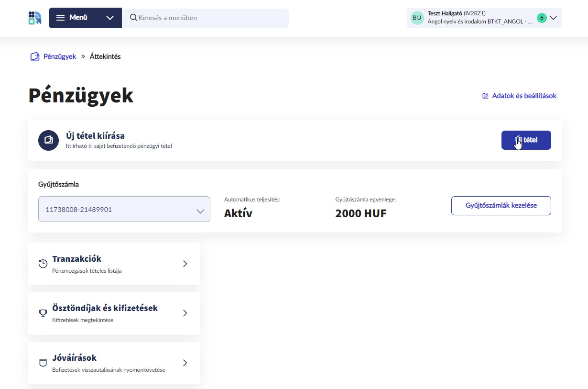Viewport: 588px width, 389px height.
Task: Open the Jóváírások card via its arrow
Action: point(185,363)
